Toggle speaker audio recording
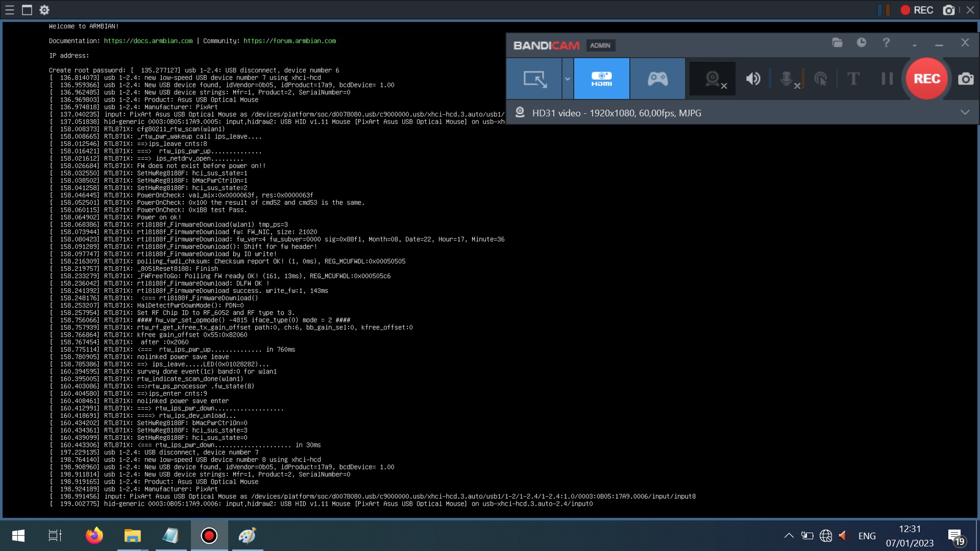The height and width of the screenshot is (551, 980). (753, 79)
